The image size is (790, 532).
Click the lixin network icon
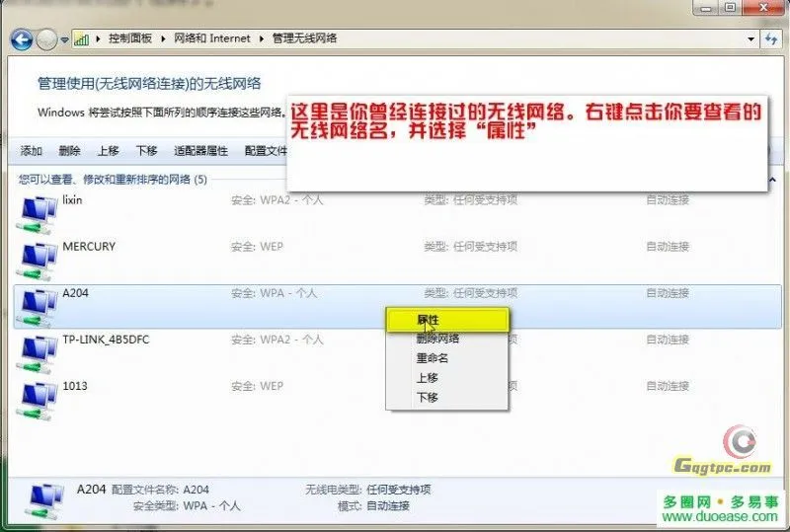coord(37,215)
